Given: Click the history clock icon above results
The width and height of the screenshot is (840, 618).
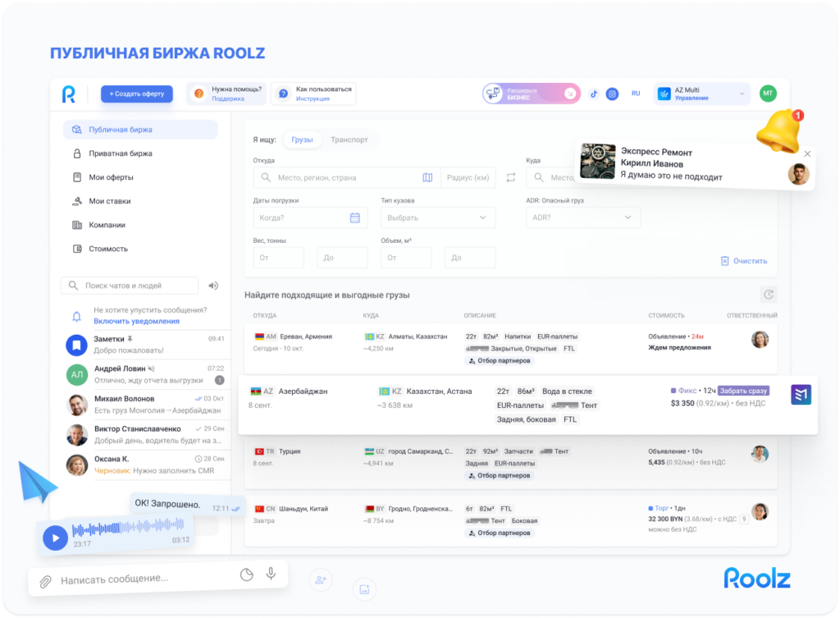Looking at the screenshot, I should [x=769, y=295].
